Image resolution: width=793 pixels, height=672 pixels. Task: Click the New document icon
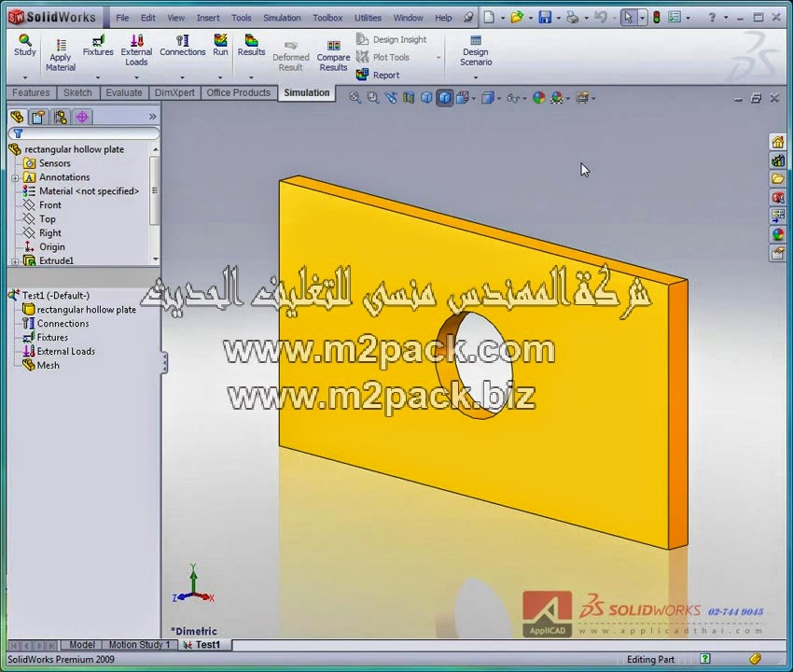point(489,18)
